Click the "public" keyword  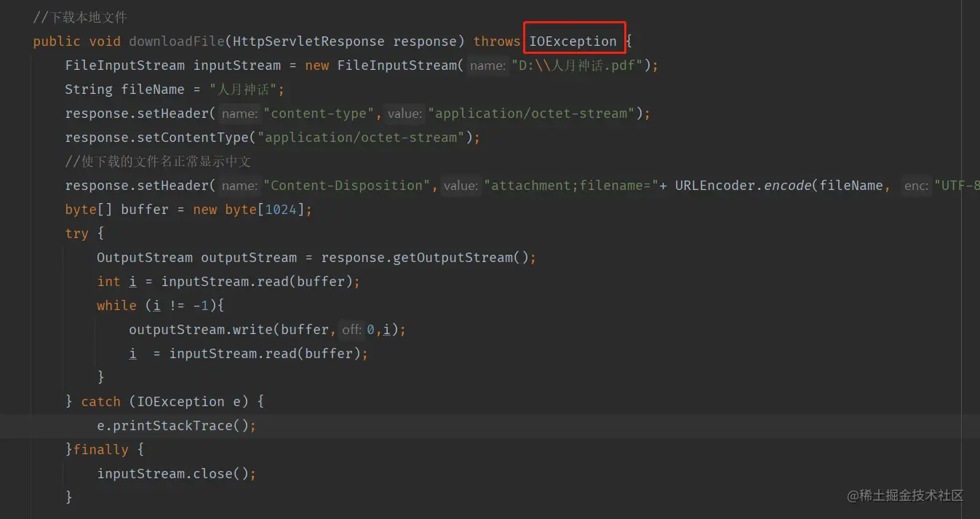pos(57,41)
